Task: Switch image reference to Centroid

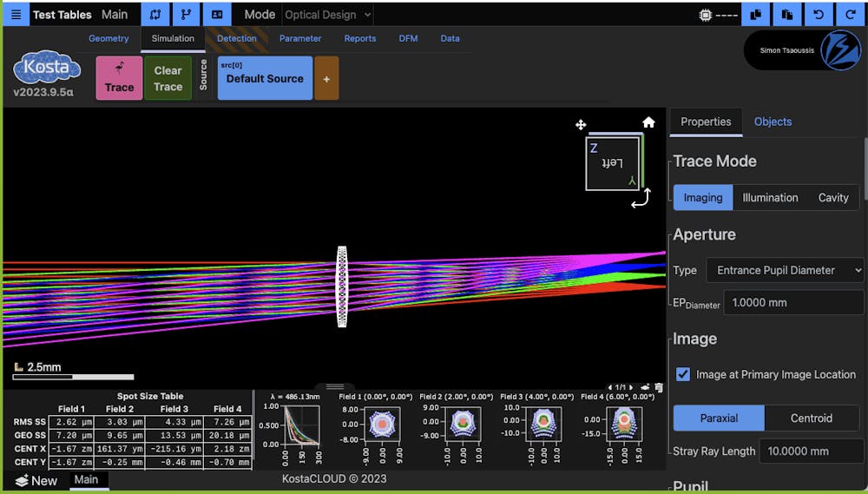Action: pos(811,418)
